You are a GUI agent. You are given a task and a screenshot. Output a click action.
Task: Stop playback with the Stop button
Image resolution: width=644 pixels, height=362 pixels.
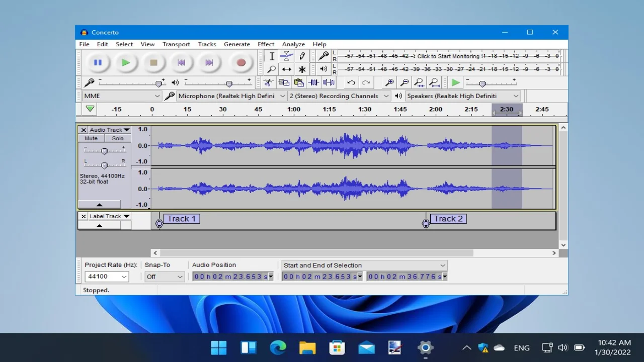click(x=153, y=63)
